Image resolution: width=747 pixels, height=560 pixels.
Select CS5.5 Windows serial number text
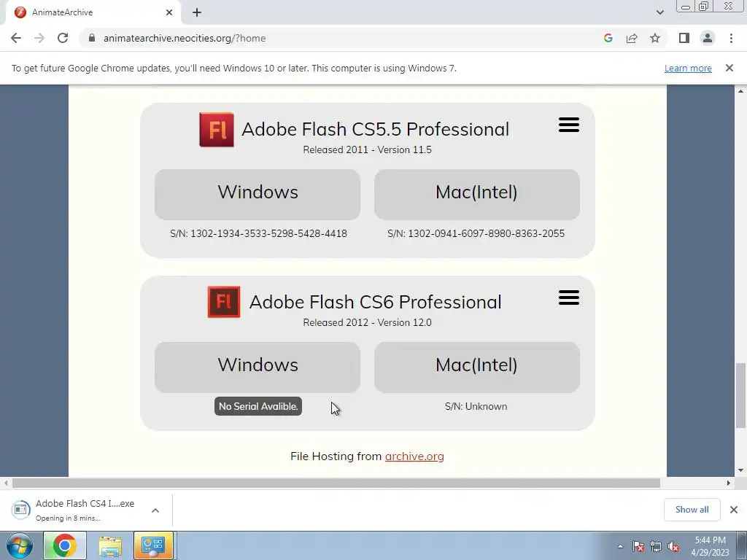pos(258,233)
